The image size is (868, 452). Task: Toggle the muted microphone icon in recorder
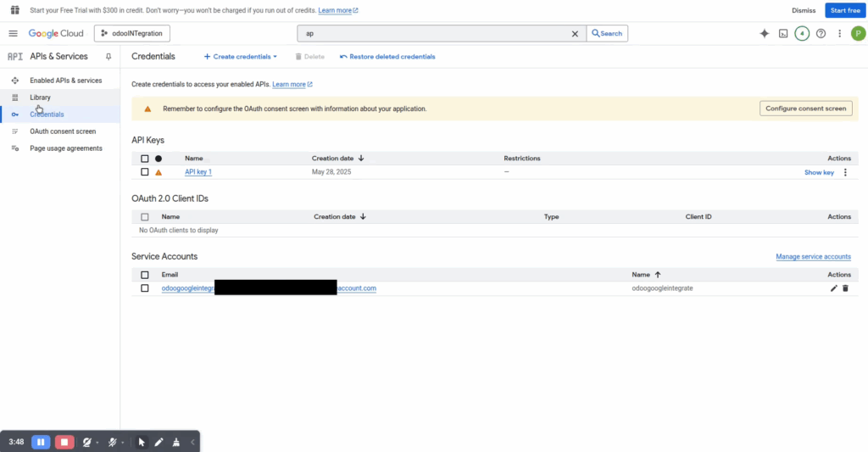[113, 442]
